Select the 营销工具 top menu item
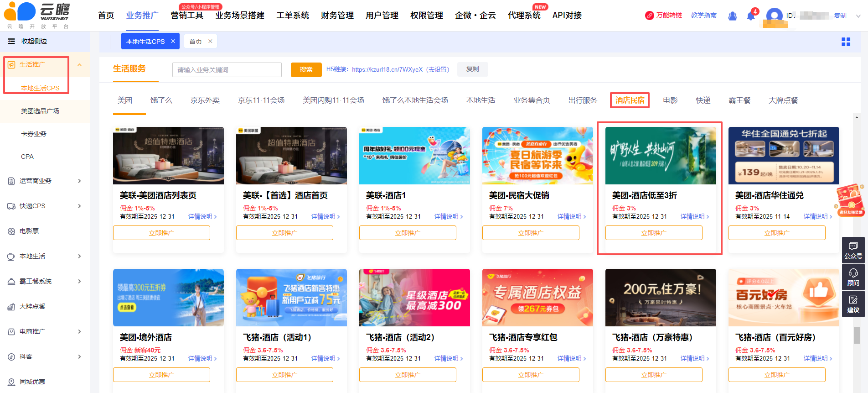The image size is (868, 393). [187, 16]
